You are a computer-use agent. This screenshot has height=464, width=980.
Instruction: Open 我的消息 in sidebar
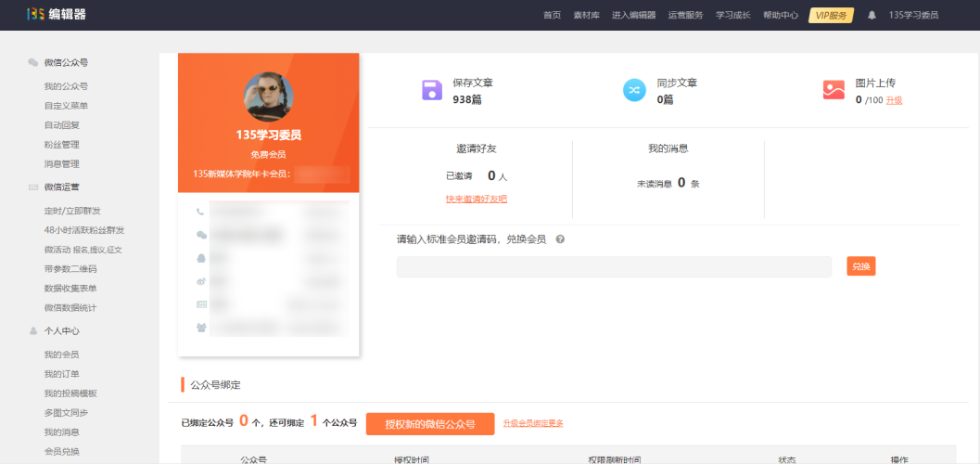[62, 432]
